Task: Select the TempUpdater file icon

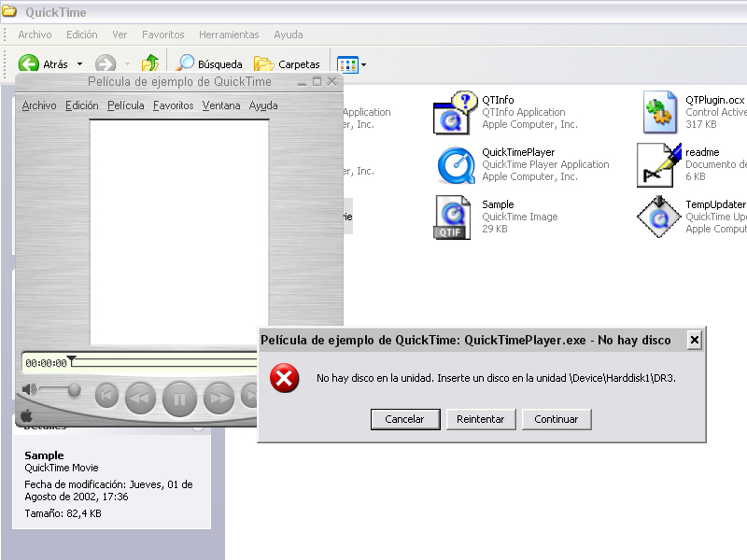Action: click(x=659, y=217)
